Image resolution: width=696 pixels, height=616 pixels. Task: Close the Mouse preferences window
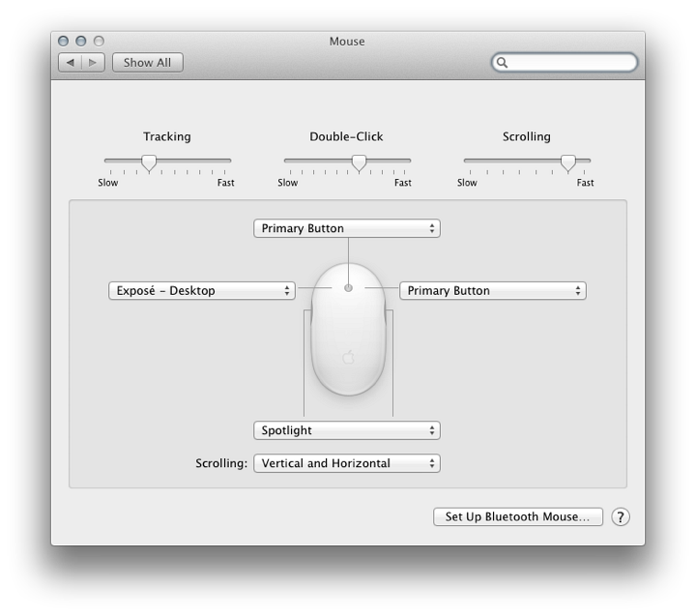(64, 42)
